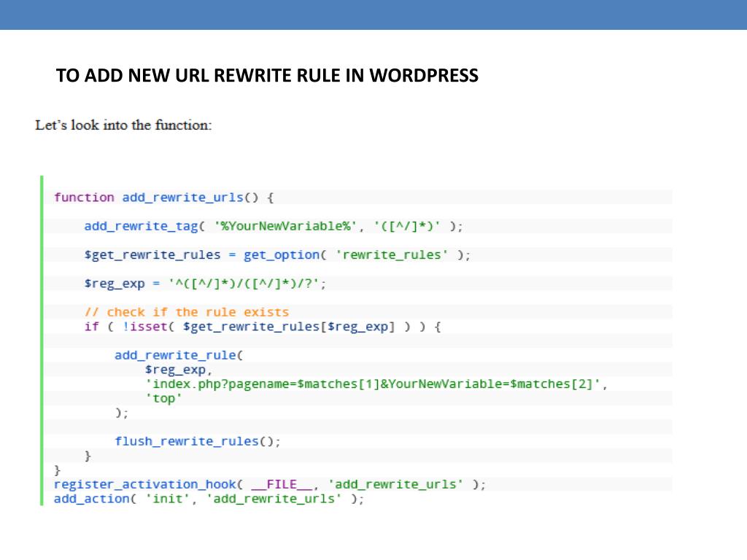747x560 pixels.
Task: Click the 'flush_rewrite_rules();' line
Action: pos(198,441)
